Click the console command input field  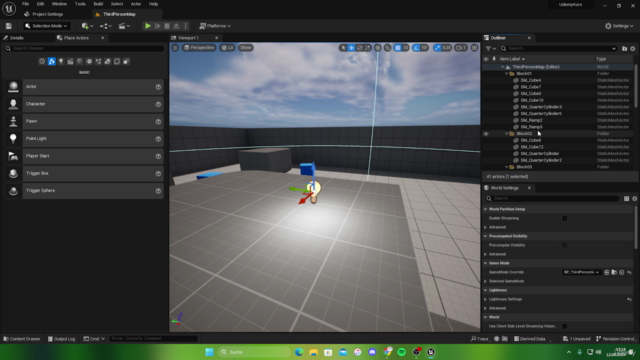tap(154, 339)
